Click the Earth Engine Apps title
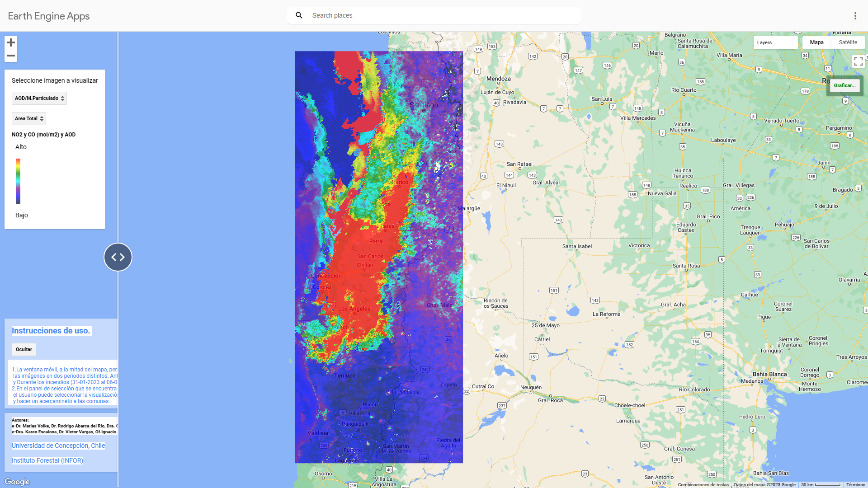Screen dimensions: 868x488 pyautogui.click(x=49, y=16)
